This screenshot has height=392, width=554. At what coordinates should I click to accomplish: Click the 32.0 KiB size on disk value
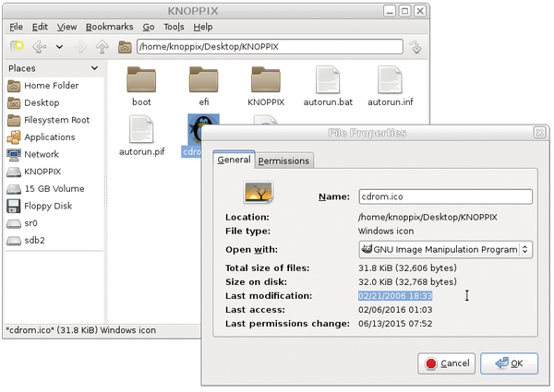point(407,282)
